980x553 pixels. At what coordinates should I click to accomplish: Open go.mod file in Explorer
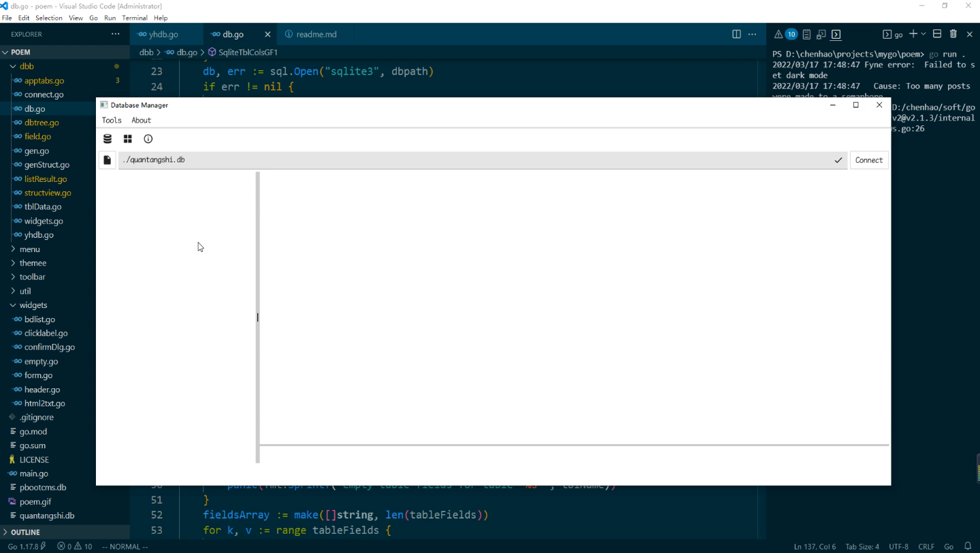(33, 432)
